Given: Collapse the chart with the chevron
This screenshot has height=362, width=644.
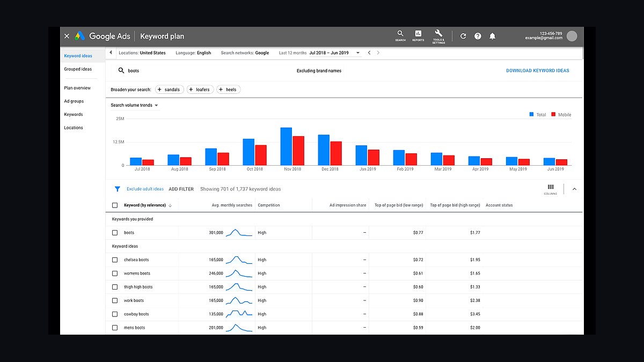Looking at the screenshot, I should 574,189.
